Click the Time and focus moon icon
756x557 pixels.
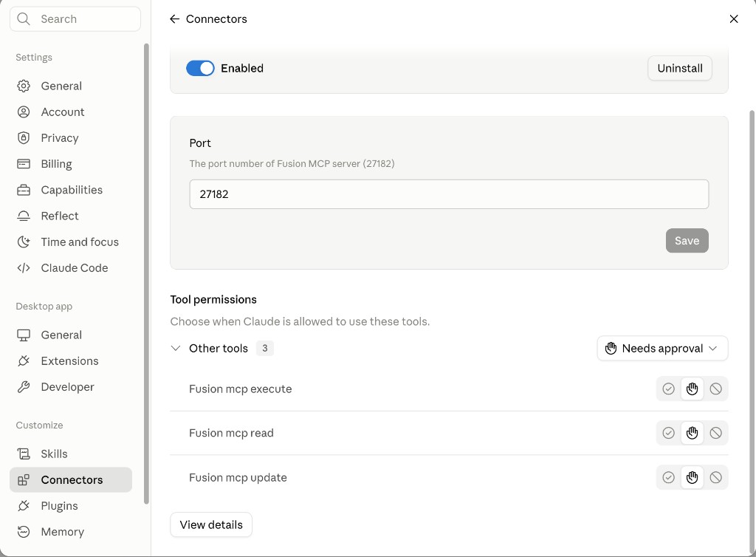click(24, 242)
